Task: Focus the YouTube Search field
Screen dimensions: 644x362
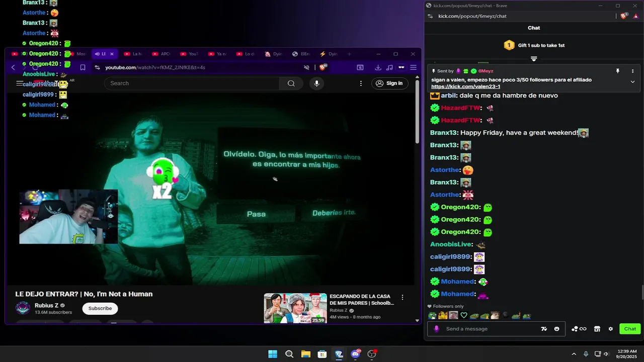Action: click(x=192, y=83)
